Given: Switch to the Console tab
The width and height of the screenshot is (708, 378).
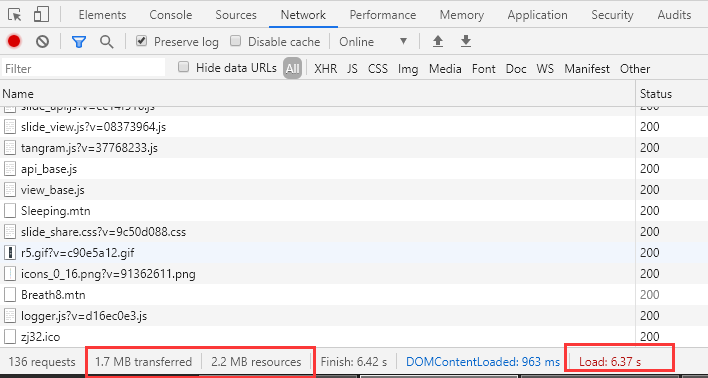Looking at the screenshot, I should point(171,15).
